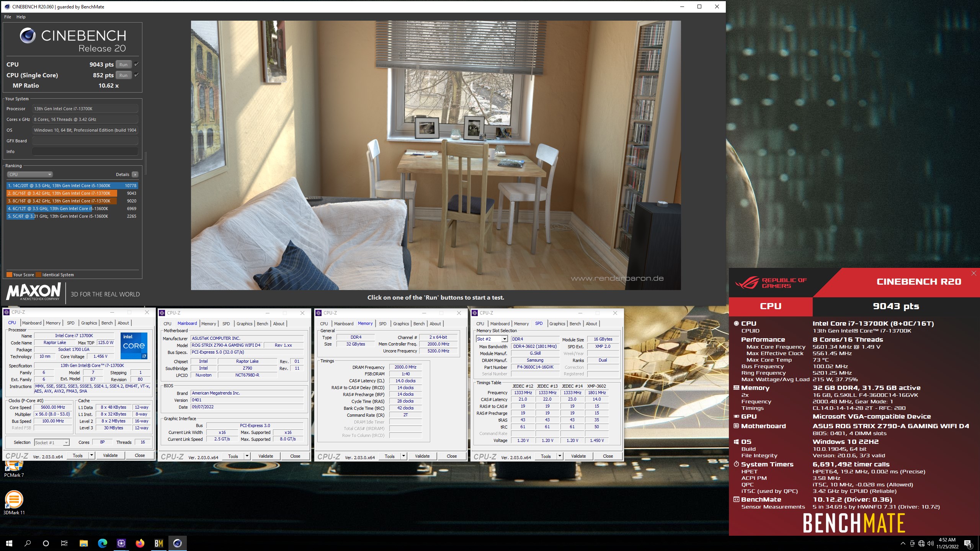Click the Republic of Gamers logo
This screenshot has height=551, width=980.
click(x=771, y=283)
